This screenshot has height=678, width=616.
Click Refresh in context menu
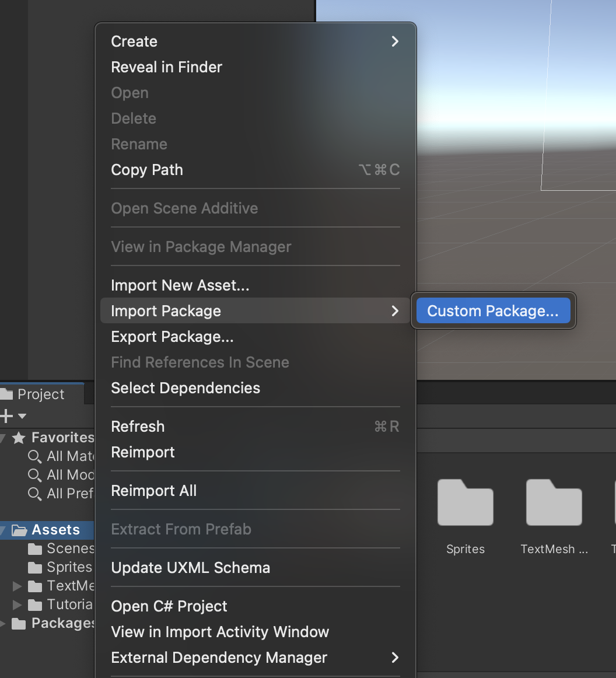pyautogui.click(x=255, y=427)
